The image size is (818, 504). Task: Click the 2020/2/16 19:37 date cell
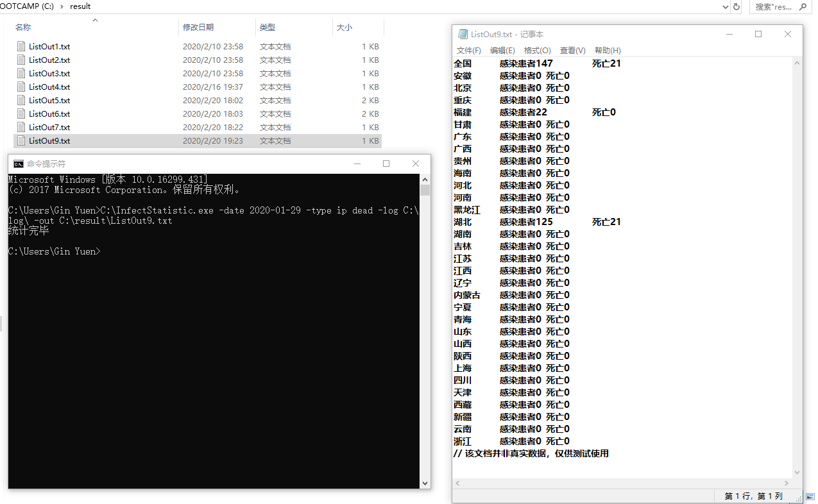213,87
